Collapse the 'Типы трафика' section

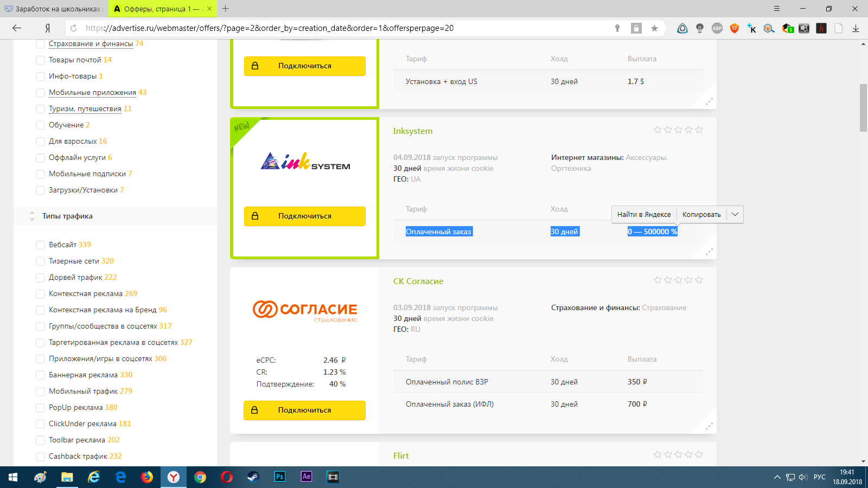tap(32, 216)
